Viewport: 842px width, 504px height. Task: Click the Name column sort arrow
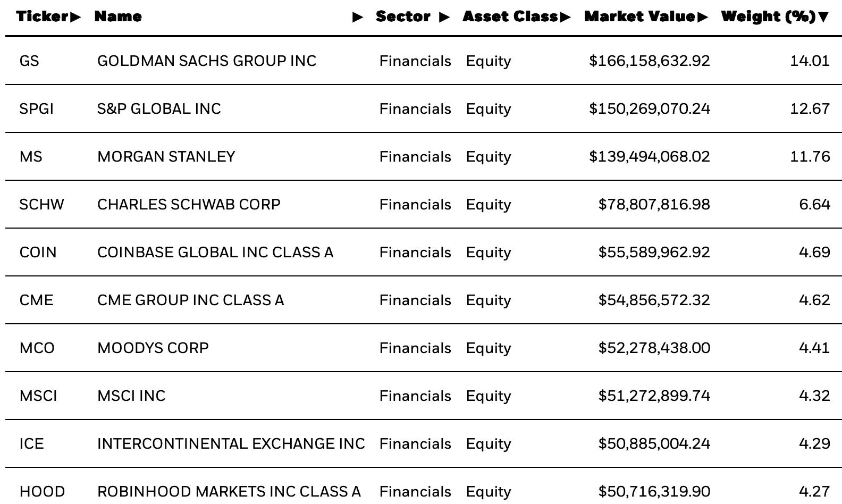click(x=358, y=17)
